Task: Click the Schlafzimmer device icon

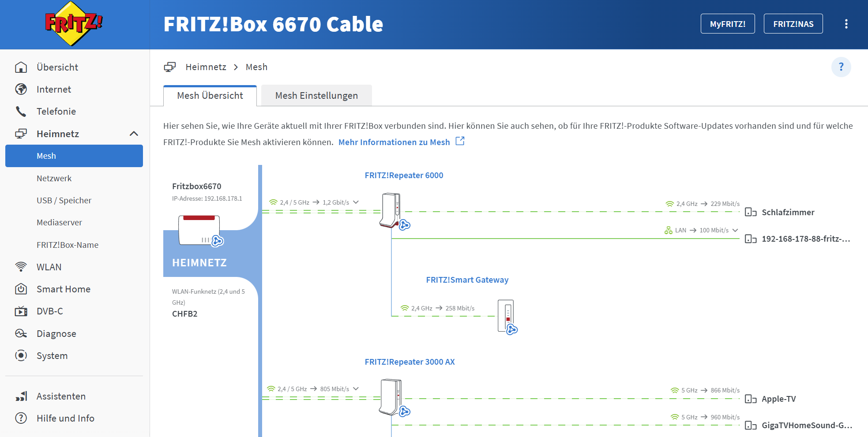Action: (x=750, y=212)
